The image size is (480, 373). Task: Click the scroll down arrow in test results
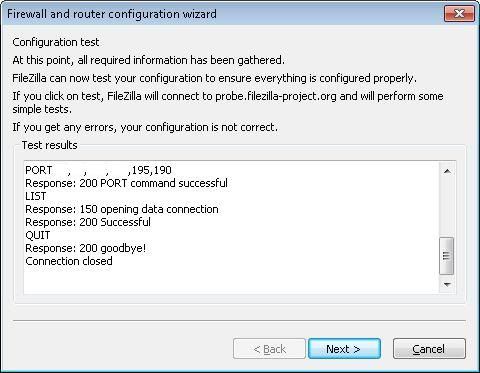(447, 284)
